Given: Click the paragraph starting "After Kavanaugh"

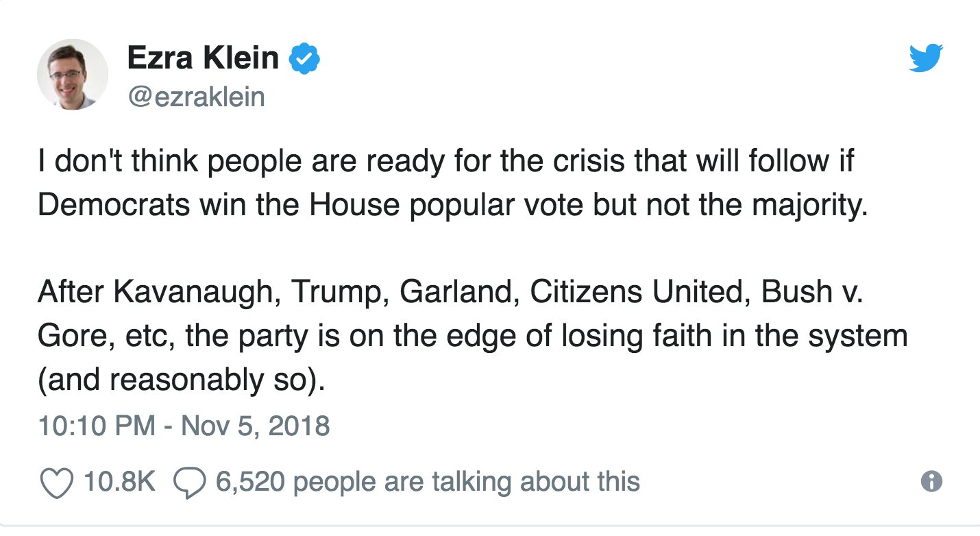Looking at the screenshot, I should click(x=473, y=336).
